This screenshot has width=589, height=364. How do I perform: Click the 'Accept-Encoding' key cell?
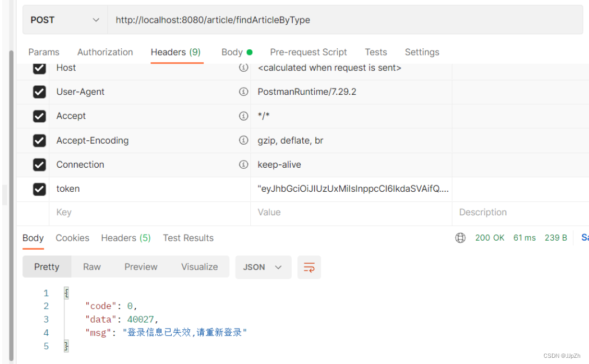click(x=150, y=140)
